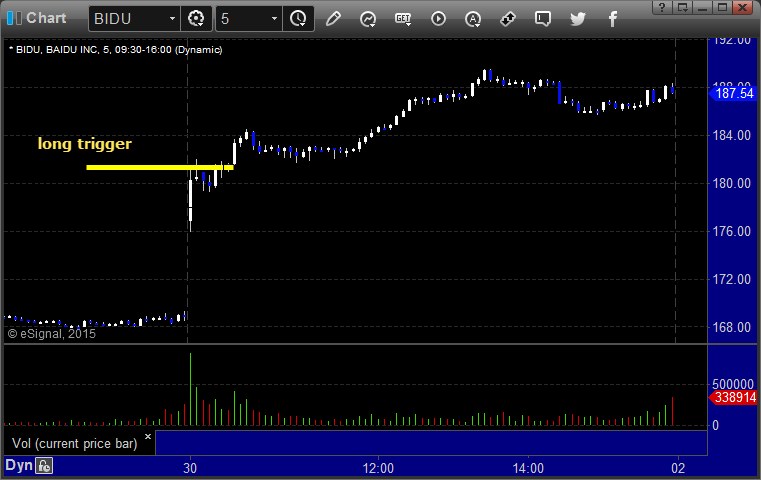Click the help question mark button
Screen dimensions: 761x480
point(662,7)
